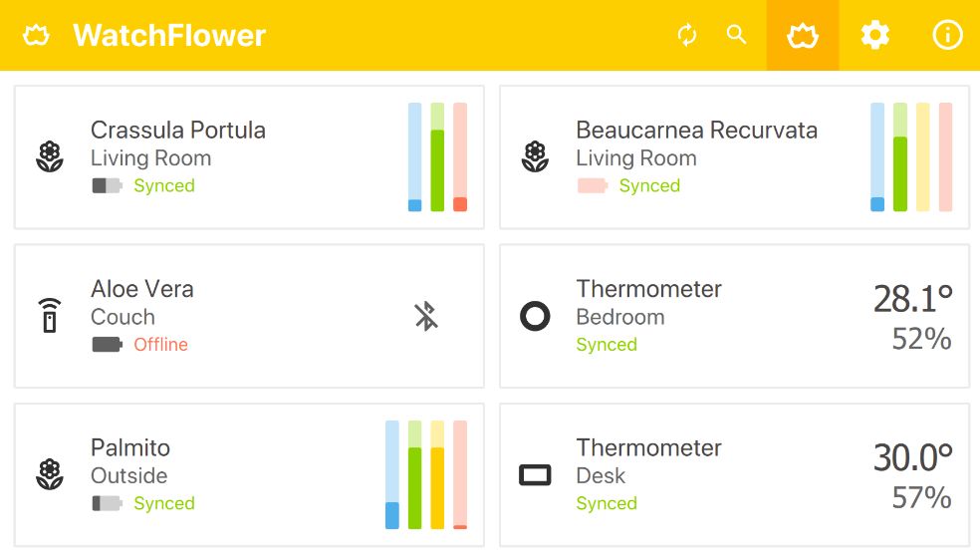Image resolution: width=980 pixels, height=559 pixels.
Task: Click the flower icon beside Crassula Portula
Action: [50, 157]
